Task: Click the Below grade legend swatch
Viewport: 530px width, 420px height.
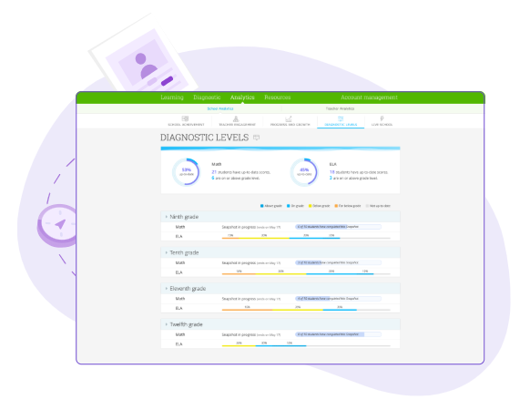Action: tap(310, 206)
